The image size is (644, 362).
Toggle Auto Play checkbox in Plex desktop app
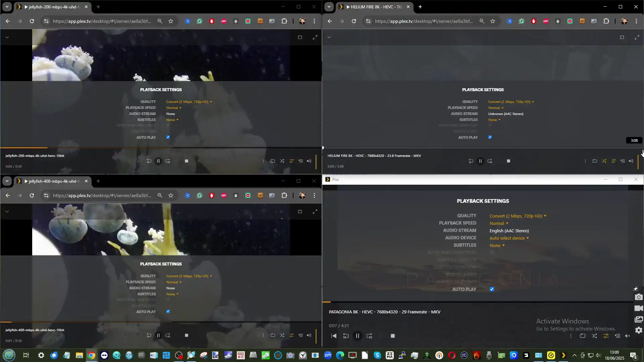(x=492, y=289)
